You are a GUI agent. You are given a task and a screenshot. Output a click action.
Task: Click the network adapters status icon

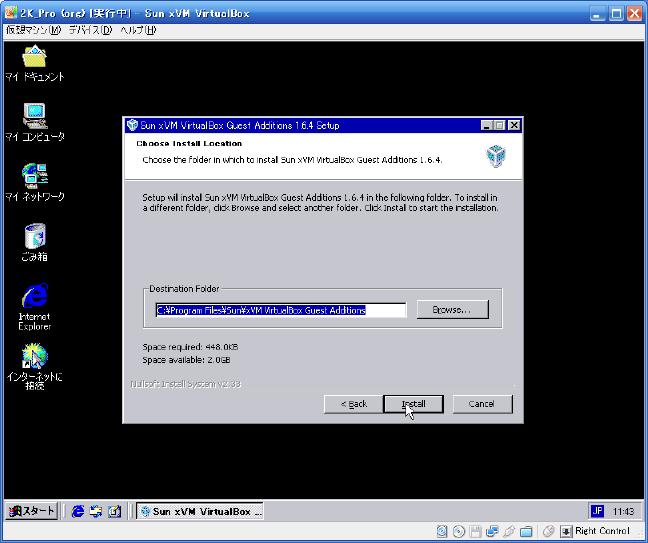click(492, 531)
